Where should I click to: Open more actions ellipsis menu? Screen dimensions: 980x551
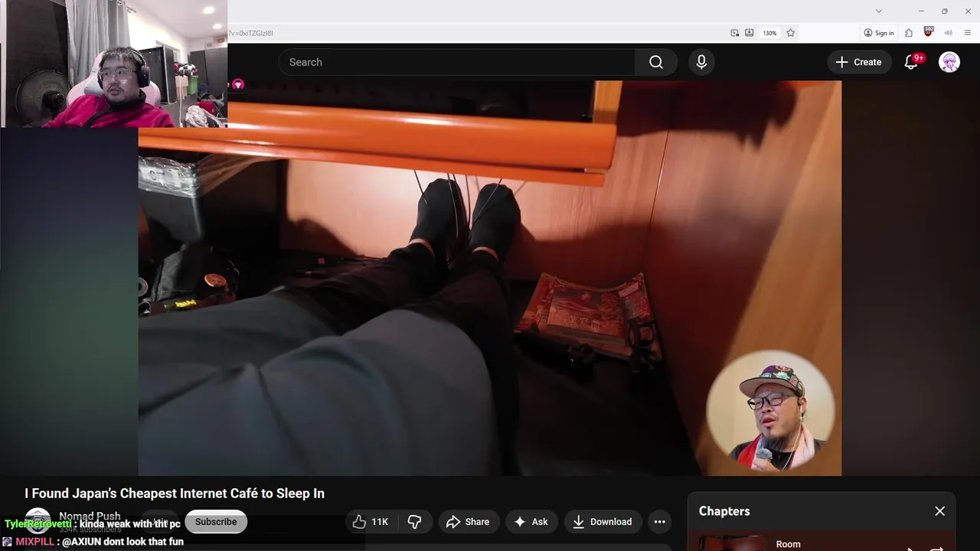659,522
